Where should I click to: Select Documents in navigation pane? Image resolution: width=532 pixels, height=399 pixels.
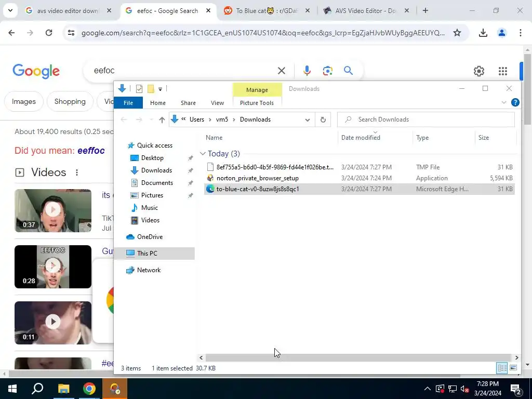(x=157, y=183)
